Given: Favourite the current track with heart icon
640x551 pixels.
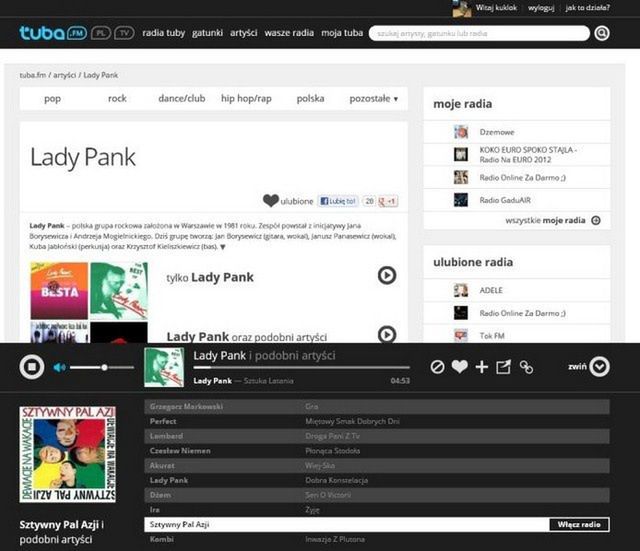Looking at the screenshot, I should tap(460, 367).
